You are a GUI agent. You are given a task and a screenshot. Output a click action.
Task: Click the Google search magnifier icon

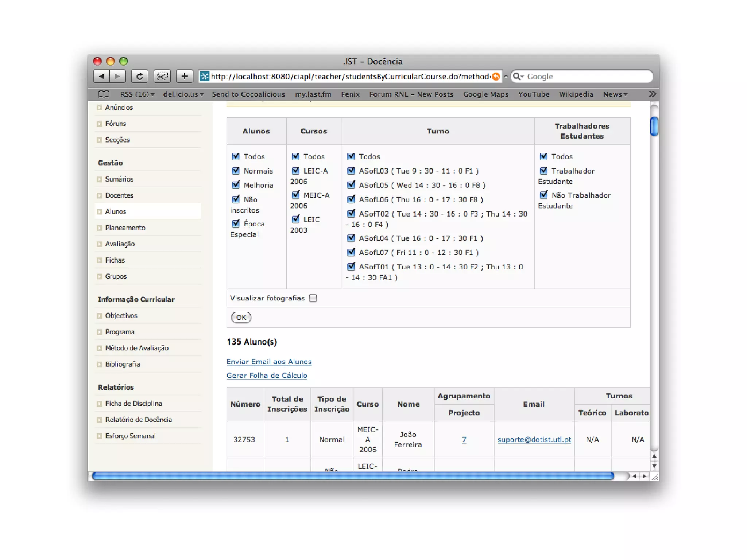tap(517, 77)
